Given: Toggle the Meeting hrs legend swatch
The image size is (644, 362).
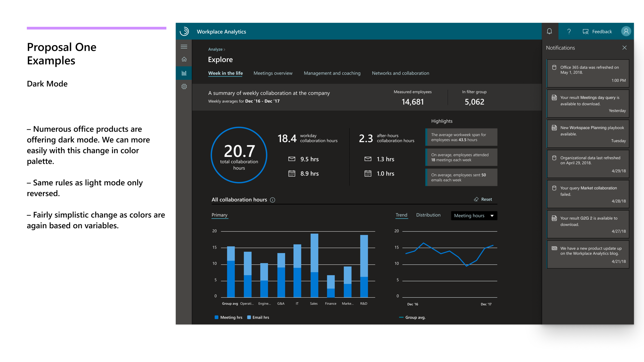Looking at the screenshot, I should [216, 317].
